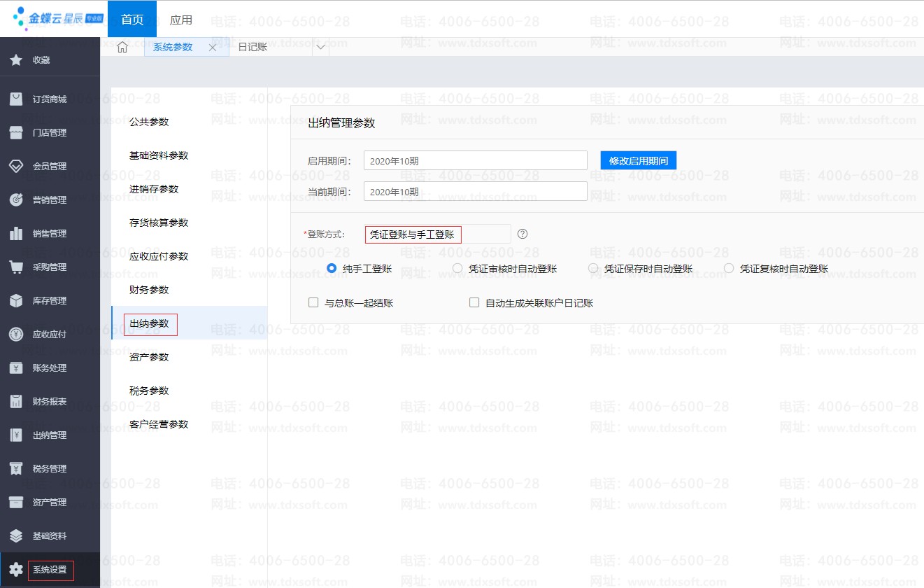Open 库存管理 box icon
Screen dimensions: 924x588
(x=16, y=300)
